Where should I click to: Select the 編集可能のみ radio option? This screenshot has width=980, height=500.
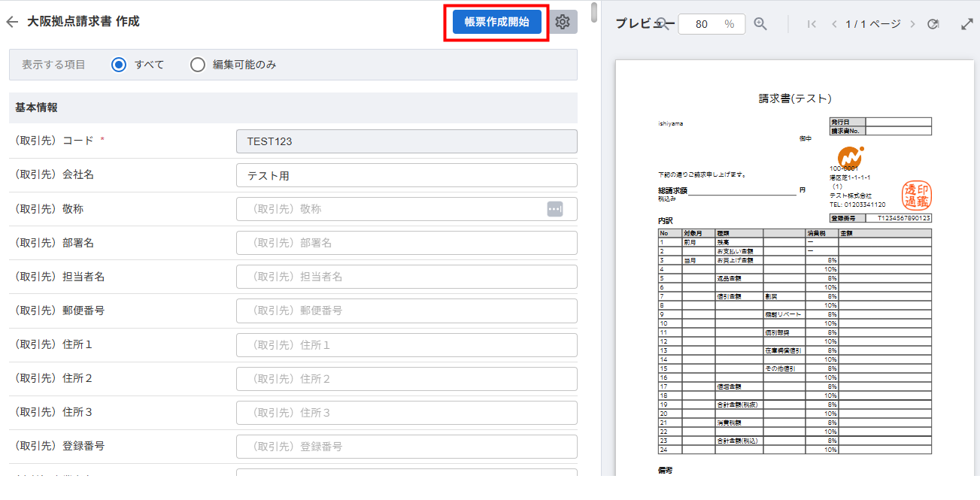[x=198, y=65]
